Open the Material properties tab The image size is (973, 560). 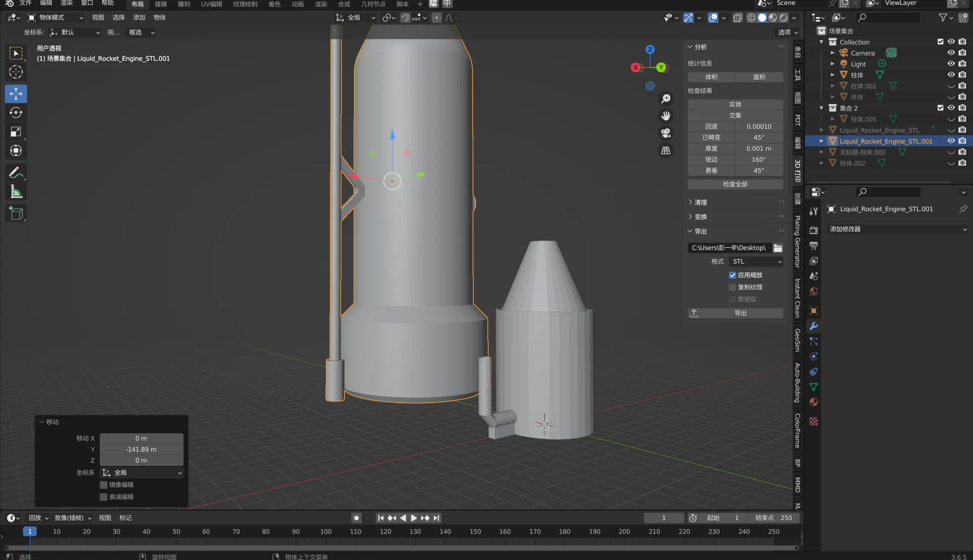pos(813,402)
